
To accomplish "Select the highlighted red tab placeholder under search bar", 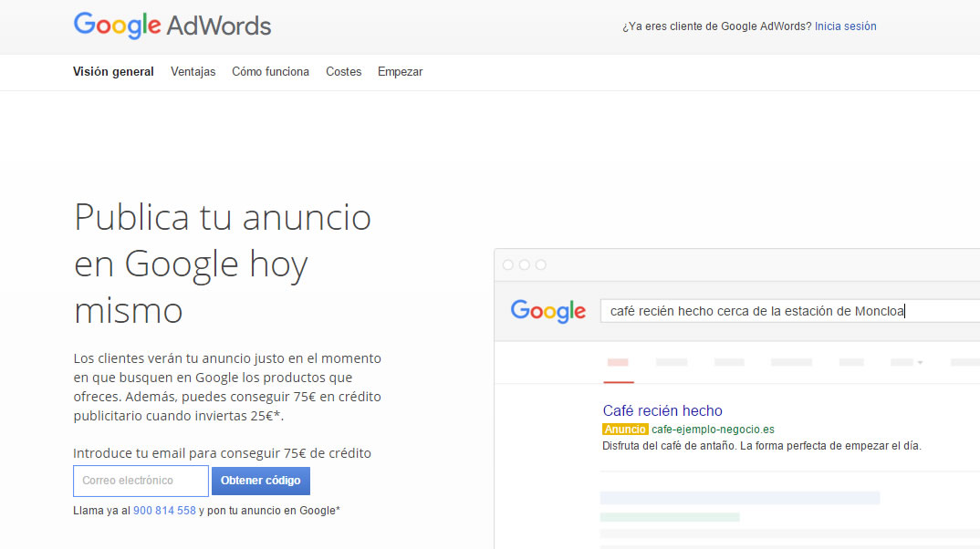I will pyautogui.click(x=619, y=361).
